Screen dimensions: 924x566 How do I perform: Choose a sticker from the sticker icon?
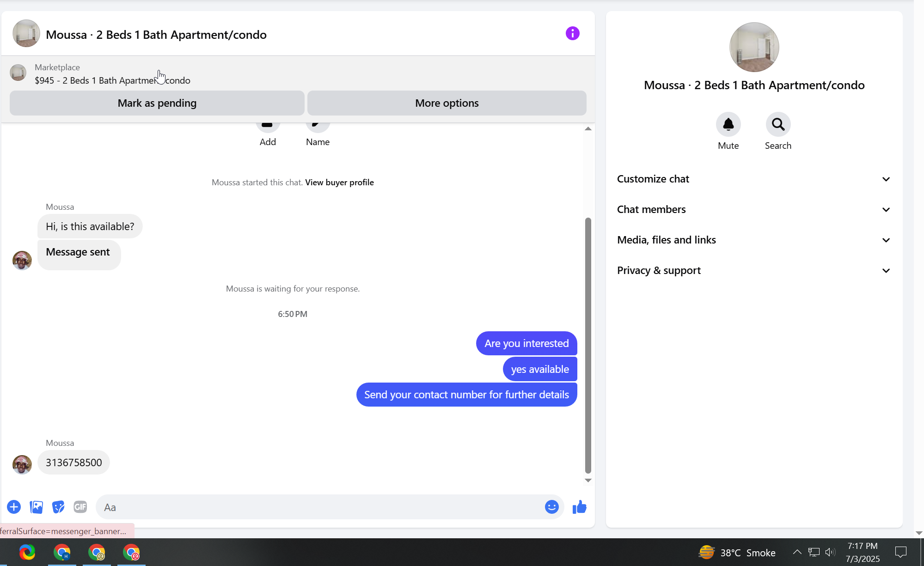(x=58, y=507)
